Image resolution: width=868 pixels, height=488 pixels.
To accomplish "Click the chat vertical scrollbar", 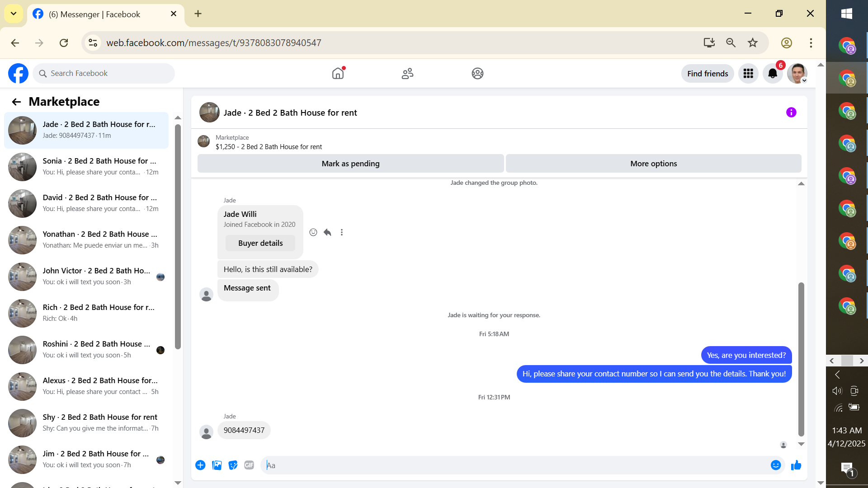I will 801,359.
